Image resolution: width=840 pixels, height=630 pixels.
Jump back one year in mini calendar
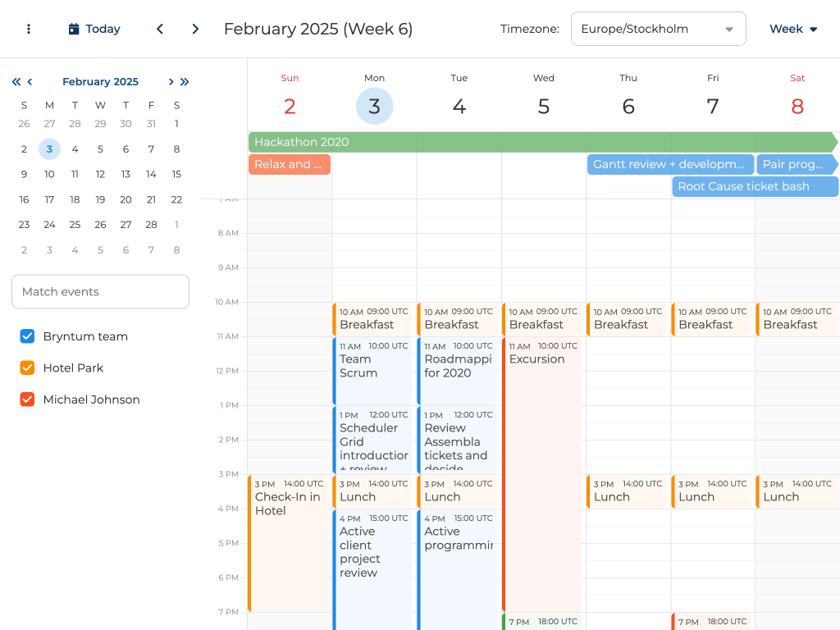tap(16, 81)
